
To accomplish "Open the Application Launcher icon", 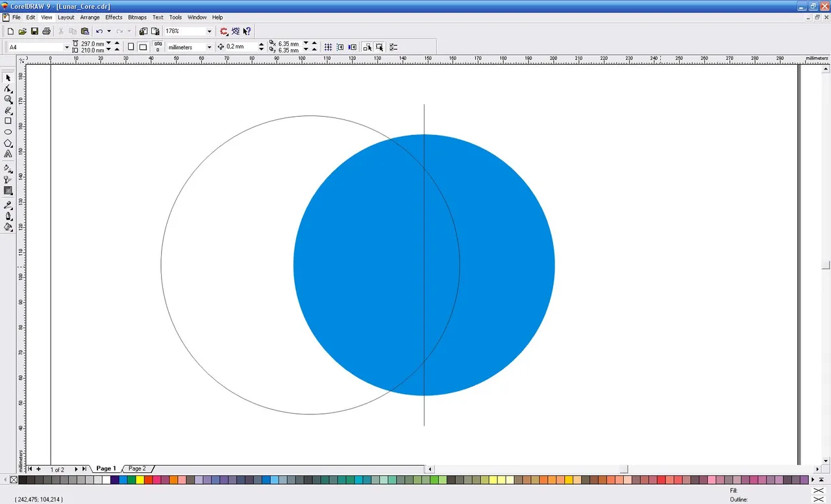I will coord(224,31).
